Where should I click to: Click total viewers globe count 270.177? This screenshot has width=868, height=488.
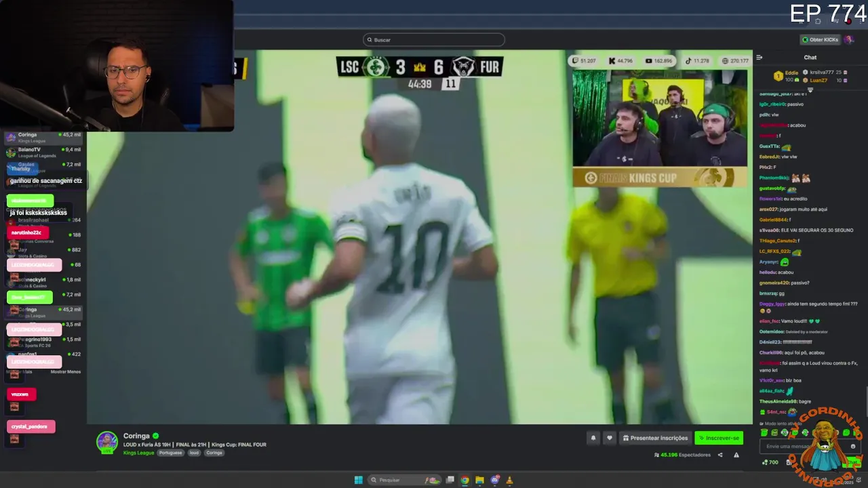(736, 61)
